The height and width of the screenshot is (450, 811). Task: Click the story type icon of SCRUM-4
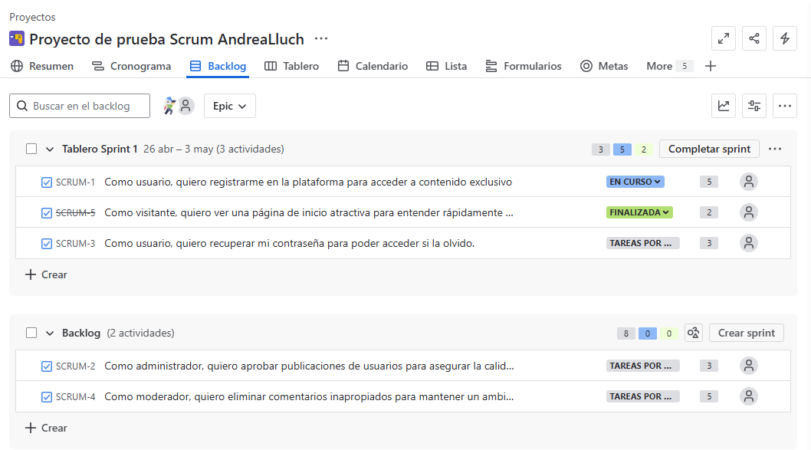point(47,397)
